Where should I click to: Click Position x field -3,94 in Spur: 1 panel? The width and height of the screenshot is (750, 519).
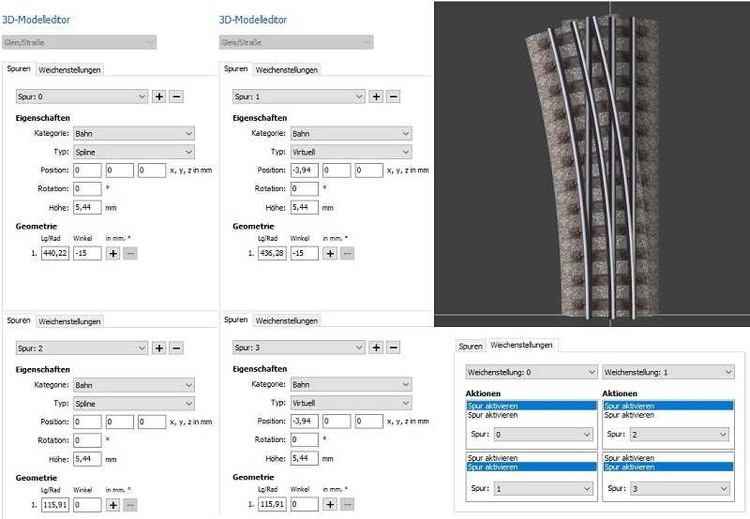pyautogui.click(x=304, y=170)
